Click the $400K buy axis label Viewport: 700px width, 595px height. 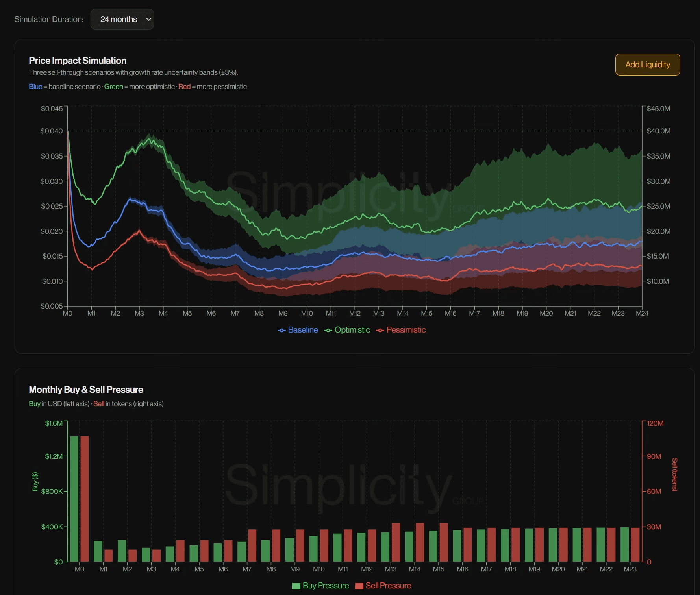point(52,527)
